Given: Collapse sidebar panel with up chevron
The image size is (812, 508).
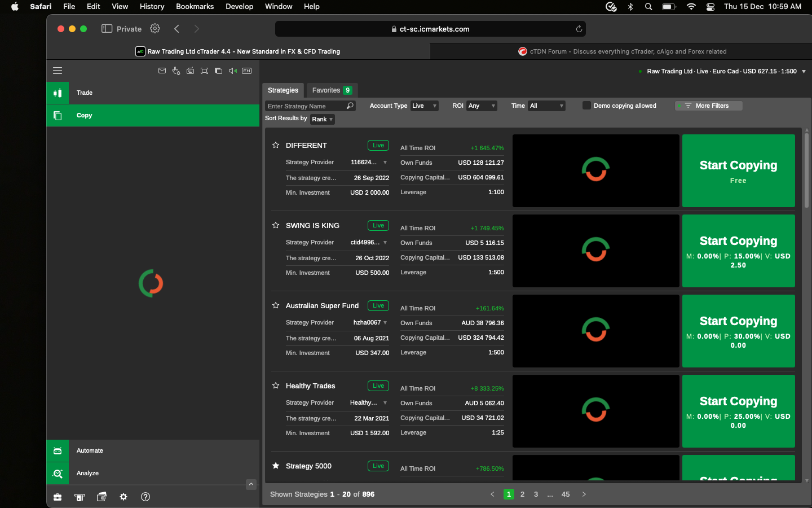Looking at the screenshot, I should click(x=251, y=484).
